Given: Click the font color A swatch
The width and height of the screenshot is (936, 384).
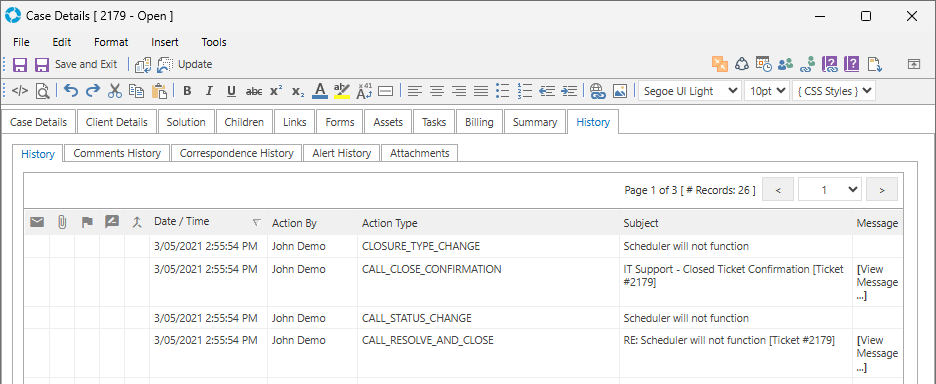Looking at the screenshot, I should (320, 91).
